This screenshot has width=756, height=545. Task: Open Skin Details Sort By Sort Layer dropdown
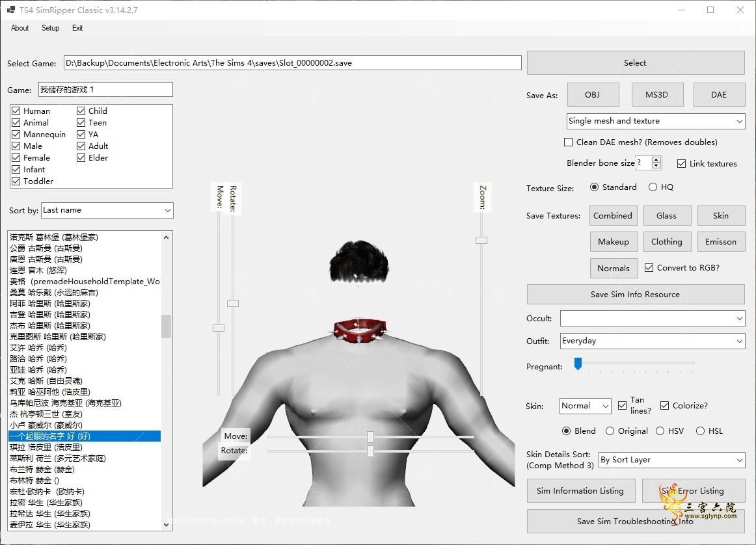point(671,460)
